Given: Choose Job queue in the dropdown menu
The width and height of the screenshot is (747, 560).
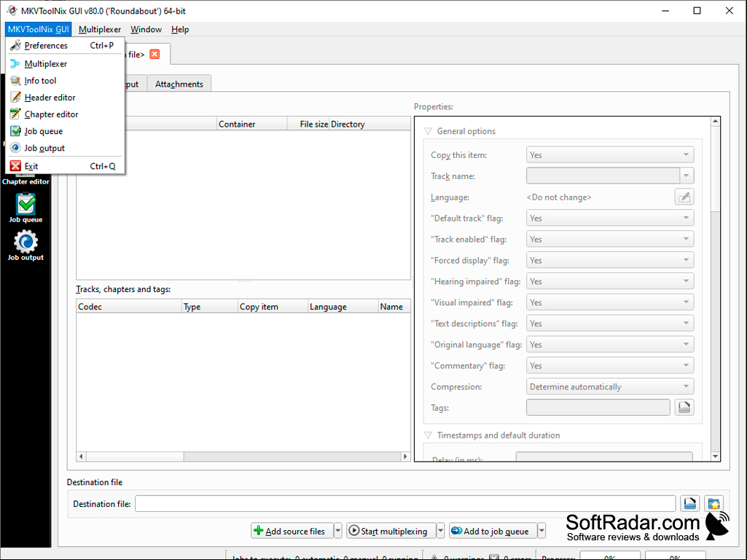Looking at the screenshot, I should [66, 131].
